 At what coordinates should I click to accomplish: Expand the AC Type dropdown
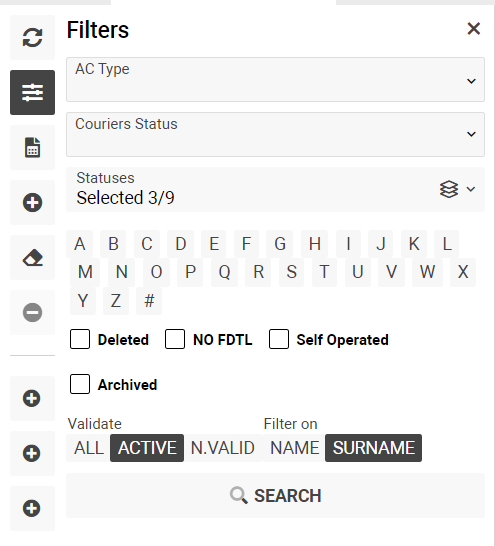[x=275, y=80]
